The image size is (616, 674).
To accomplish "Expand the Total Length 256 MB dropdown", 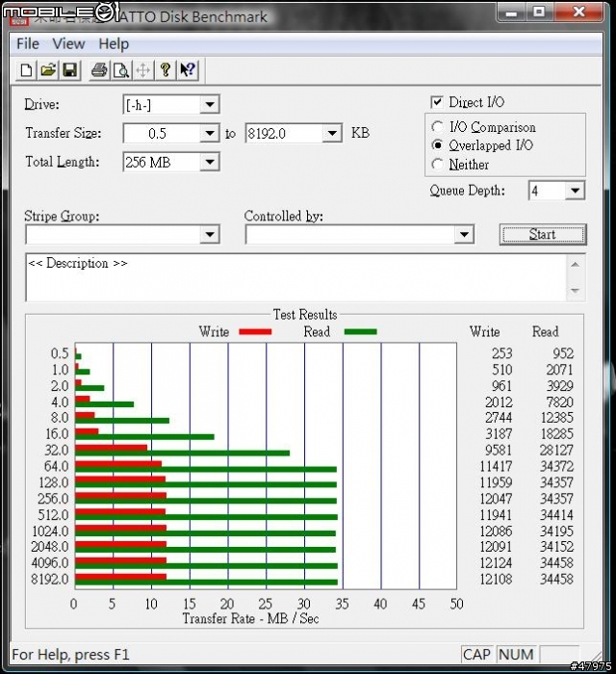I will click(210, 162).
